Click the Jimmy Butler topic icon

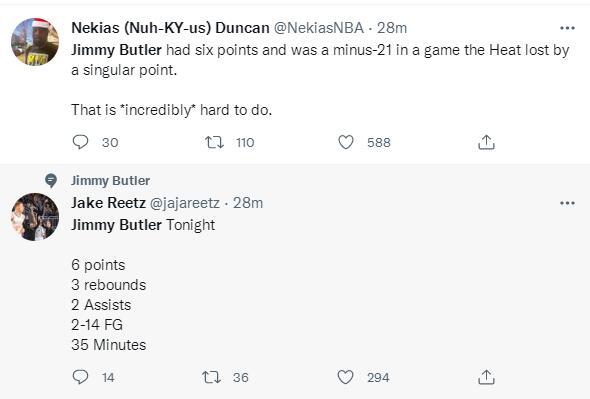(x=51, y=181)
